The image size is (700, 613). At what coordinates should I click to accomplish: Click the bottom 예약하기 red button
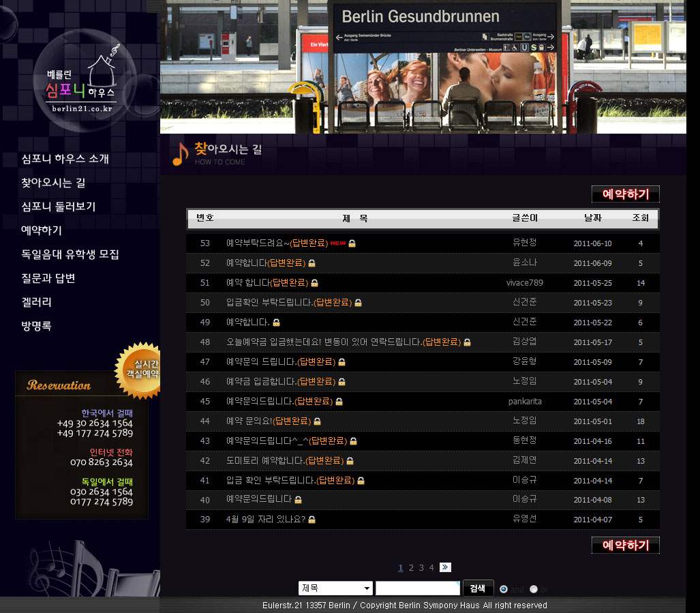(x=626, y=545)
